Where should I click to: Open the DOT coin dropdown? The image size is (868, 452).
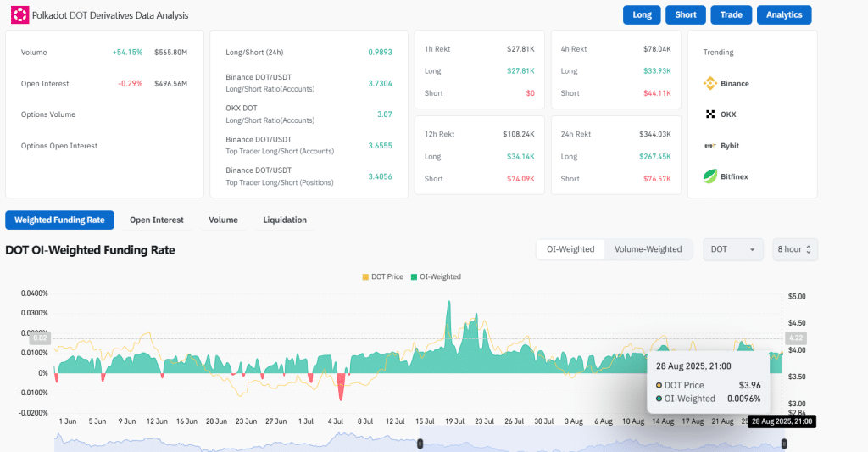coord(732,249)
